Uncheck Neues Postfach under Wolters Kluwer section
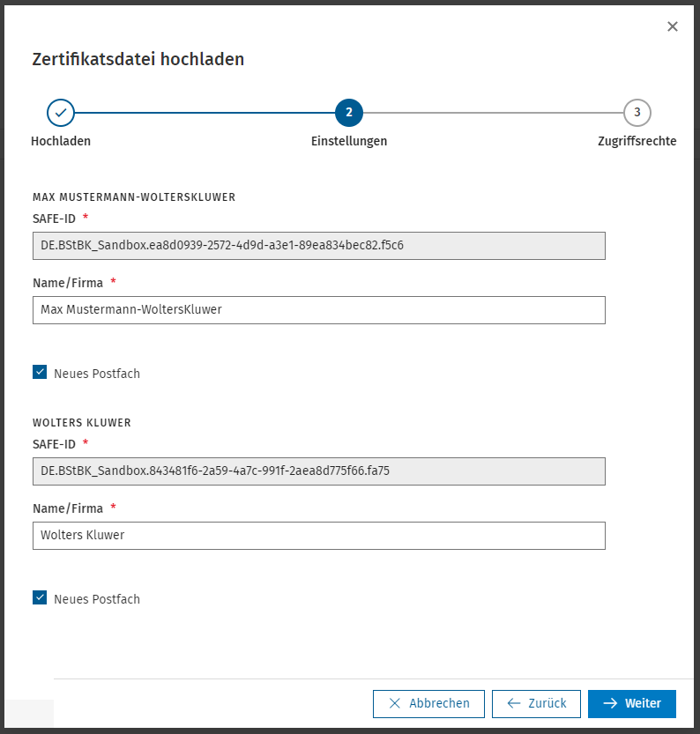The image size is (700, 734). pyautogui.click(x=40, y=597)
